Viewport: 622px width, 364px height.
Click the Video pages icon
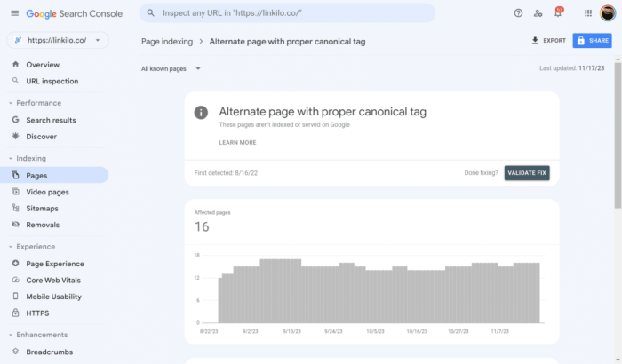tap(15, 192)
